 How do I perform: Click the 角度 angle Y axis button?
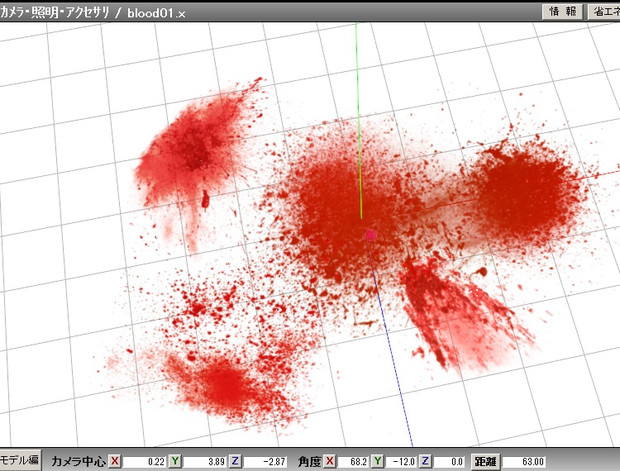pos(377,461)
